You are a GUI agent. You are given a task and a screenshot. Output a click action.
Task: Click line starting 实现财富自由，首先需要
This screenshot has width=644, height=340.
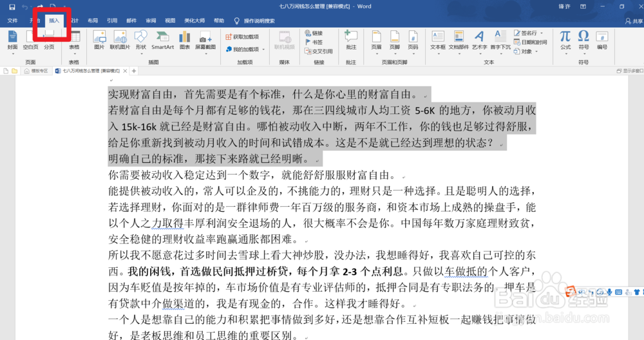pyautogui.click(x=263, y=95)
